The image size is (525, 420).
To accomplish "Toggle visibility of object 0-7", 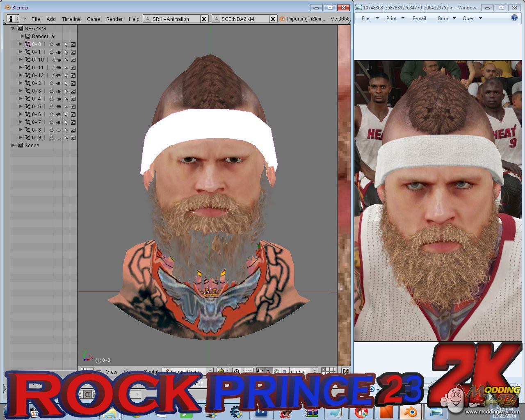I will [x=59, y=122].
